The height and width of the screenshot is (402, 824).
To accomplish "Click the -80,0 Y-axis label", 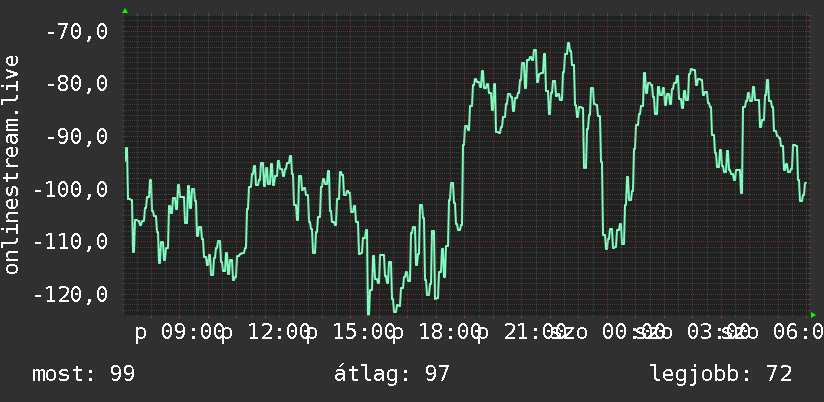I will click(77, 84).
